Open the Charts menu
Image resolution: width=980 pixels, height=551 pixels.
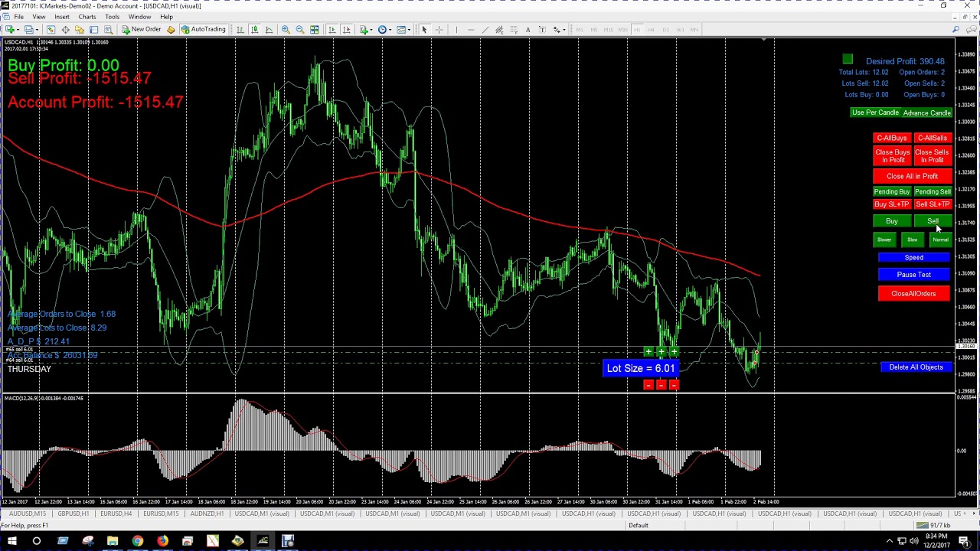tap(87, 17)
